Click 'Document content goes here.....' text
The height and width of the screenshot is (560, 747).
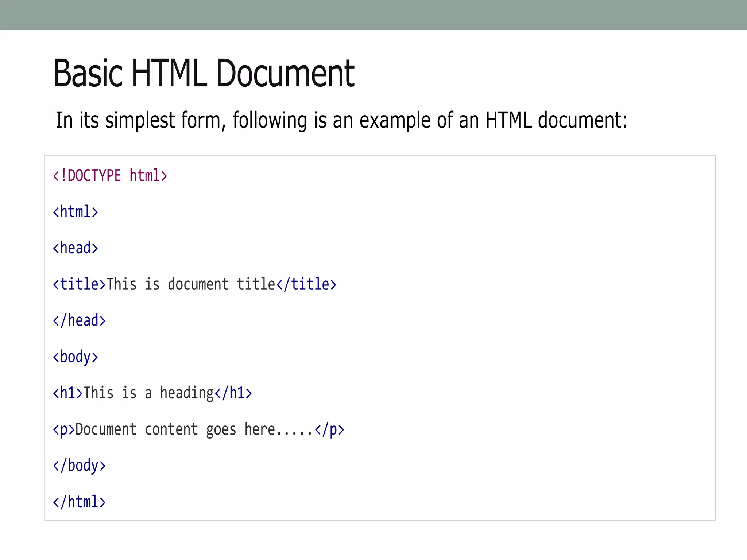[x=194, y=429]
